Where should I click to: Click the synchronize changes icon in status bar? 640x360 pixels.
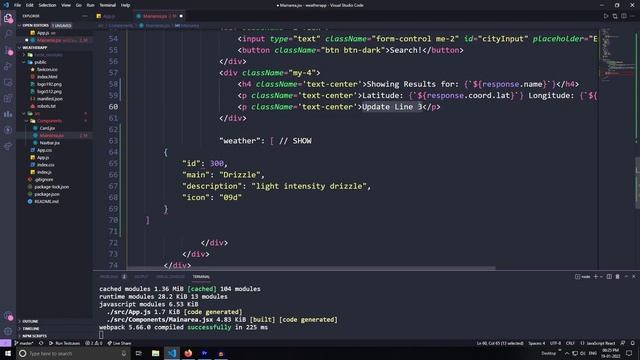point(41,343)
